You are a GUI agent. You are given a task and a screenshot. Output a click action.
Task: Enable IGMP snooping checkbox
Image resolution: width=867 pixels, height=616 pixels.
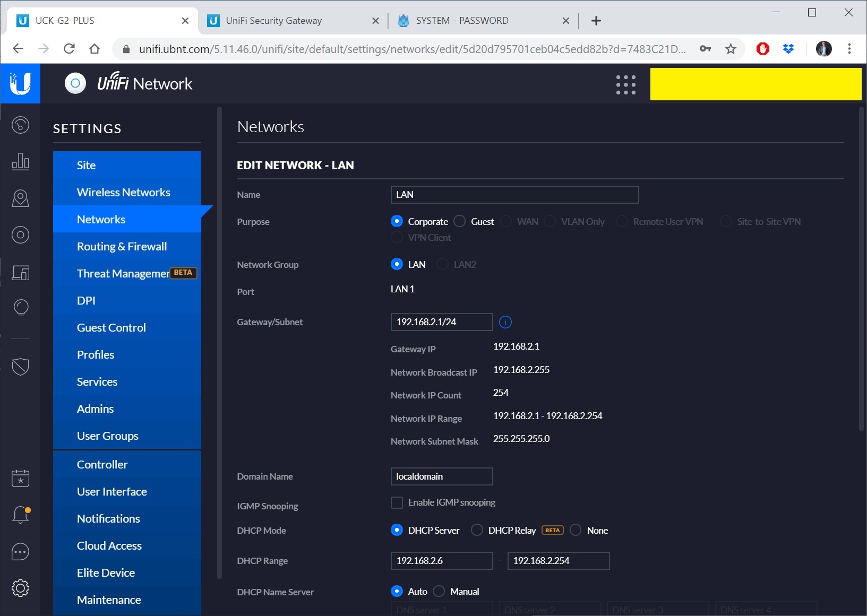pyautogui.click(x=397, y=502)
